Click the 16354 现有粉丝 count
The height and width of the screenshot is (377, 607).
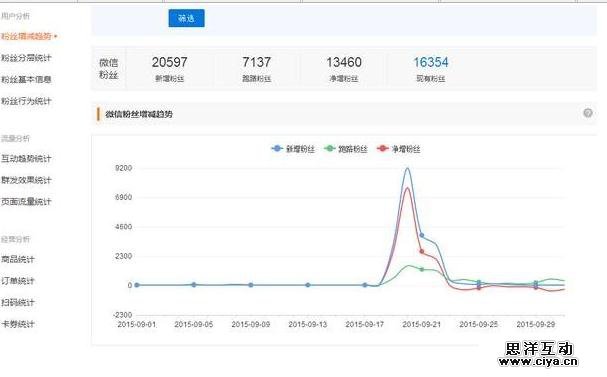tap(431, 62)
